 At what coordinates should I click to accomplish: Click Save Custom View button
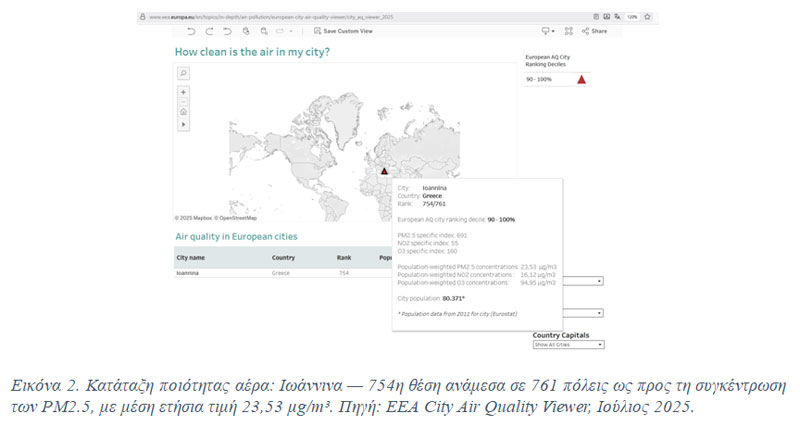point(344,31)
